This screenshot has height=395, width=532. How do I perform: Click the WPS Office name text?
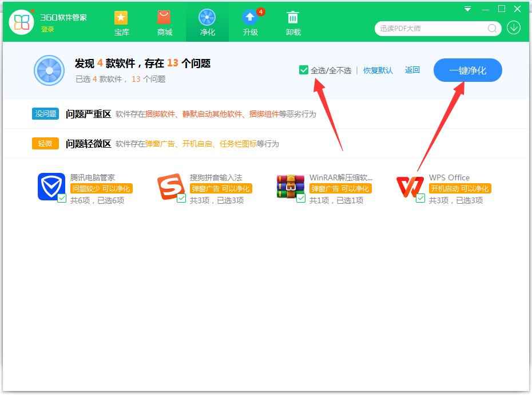tap(449, 177)
